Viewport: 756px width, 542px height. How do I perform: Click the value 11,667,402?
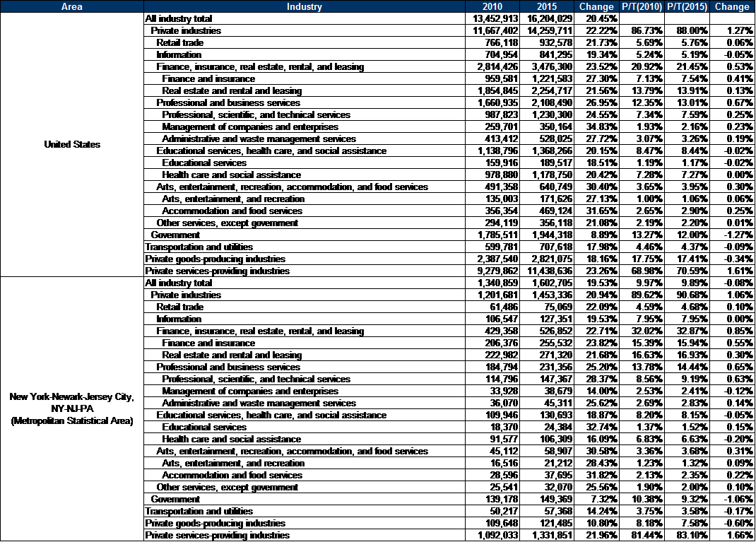[492, 31]
